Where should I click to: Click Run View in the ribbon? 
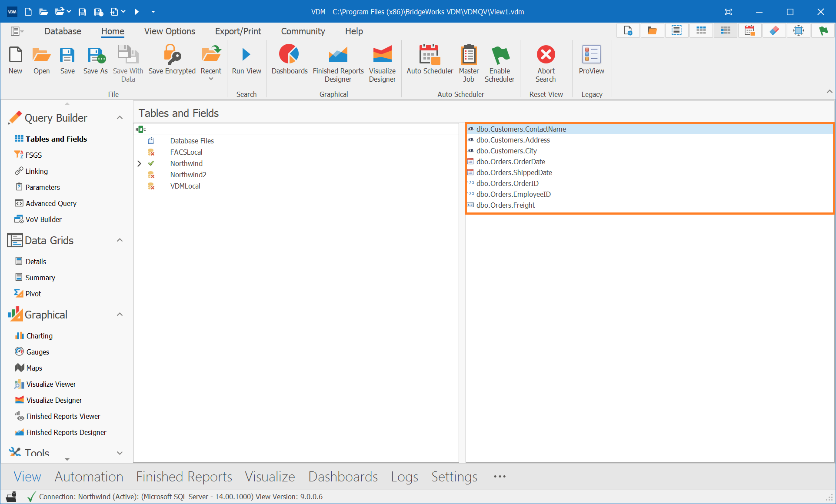coord(246,61)
